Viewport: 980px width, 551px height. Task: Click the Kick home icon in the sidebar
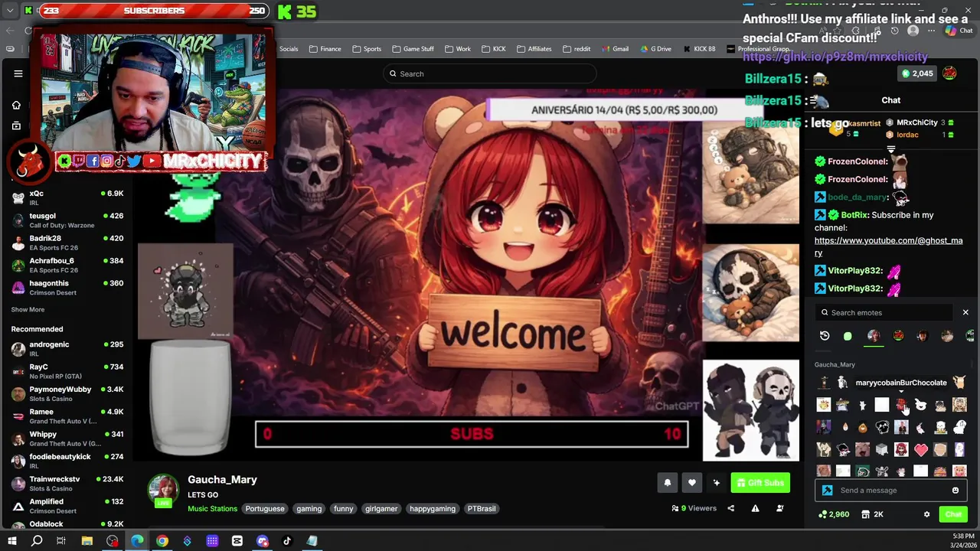pyautogui.click(x=16, y=105)
